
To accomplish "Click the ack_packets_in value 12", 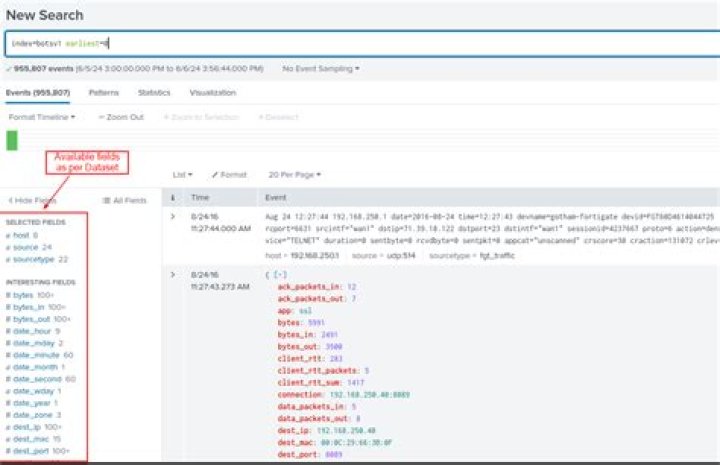I will tap(352, 287).
